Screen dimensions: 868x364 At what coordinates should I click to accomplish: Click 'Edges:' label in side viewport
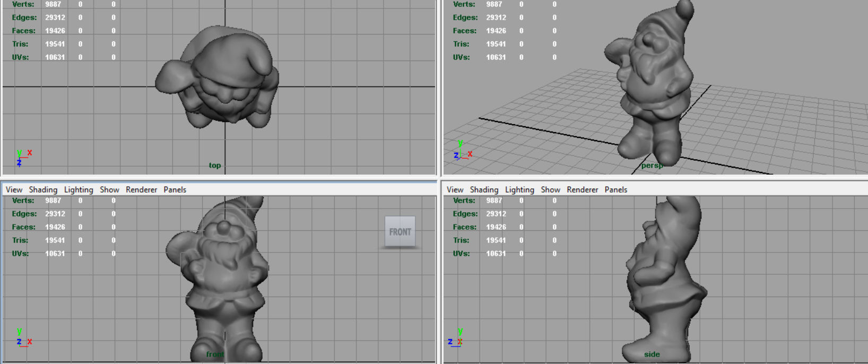(x=465, y=214)
